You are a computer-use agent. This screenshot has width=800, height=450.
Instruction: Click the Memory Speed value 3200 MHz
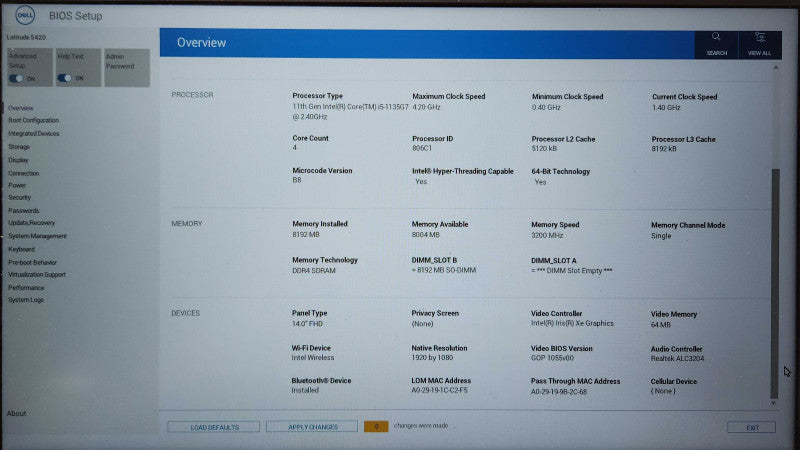pos(547,235)
